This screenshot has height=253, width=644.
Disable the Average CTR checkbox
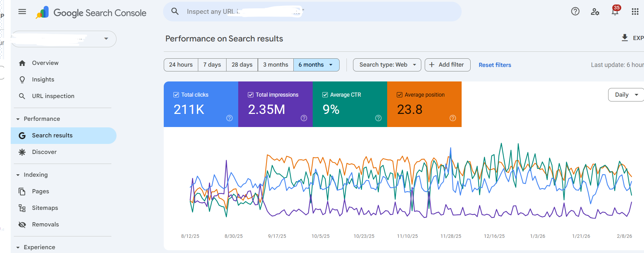tap(325, 95)
